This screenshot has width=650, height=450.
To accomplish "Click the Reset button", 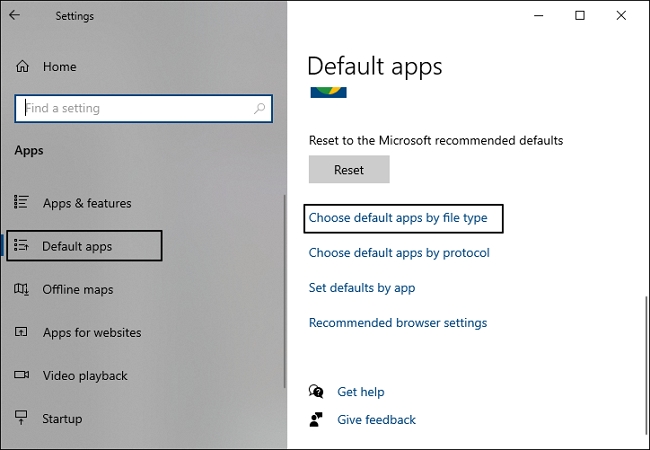I will (349, 169).
